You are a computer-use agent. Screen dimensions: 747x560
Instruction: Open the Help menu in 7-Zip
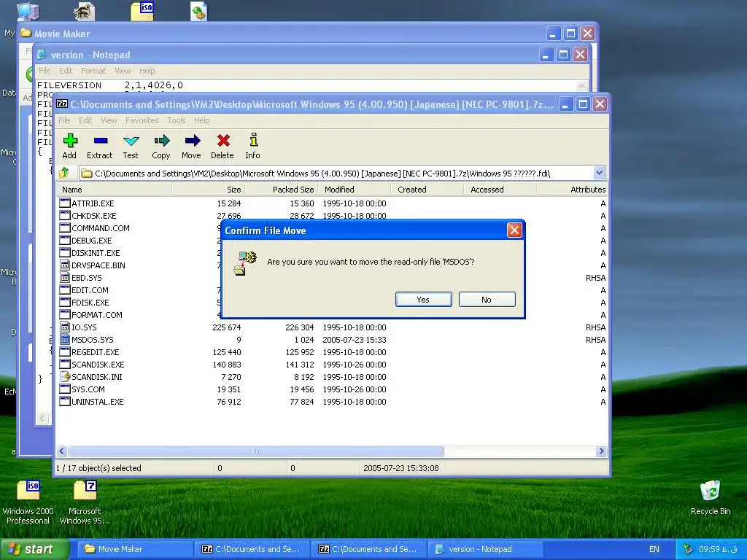tap(201, 120)
